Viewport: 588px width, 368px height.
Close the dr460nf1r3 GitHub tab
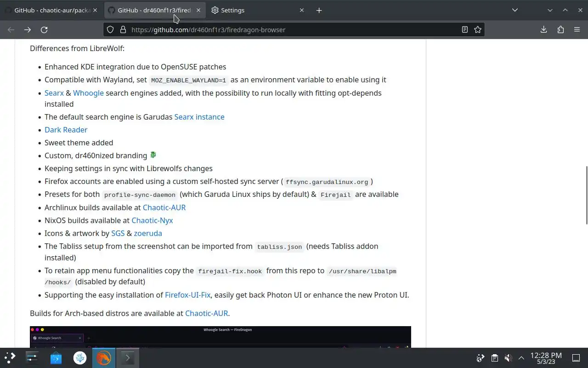coord(198,10)
